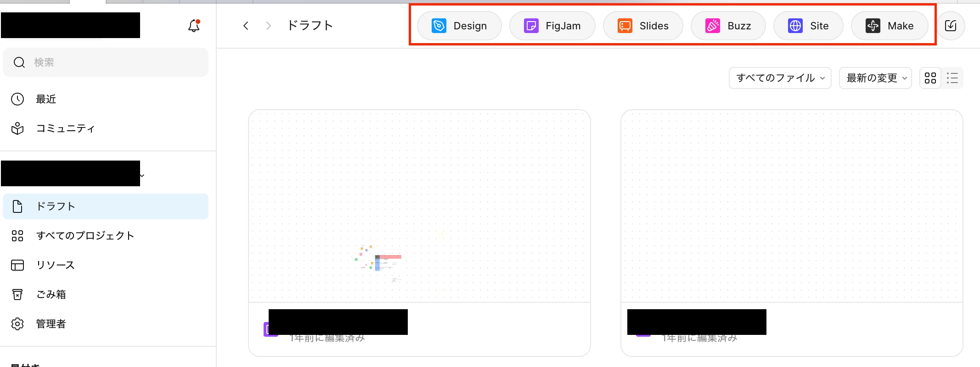Open すべてのプロジェクト

click(106, 236)
